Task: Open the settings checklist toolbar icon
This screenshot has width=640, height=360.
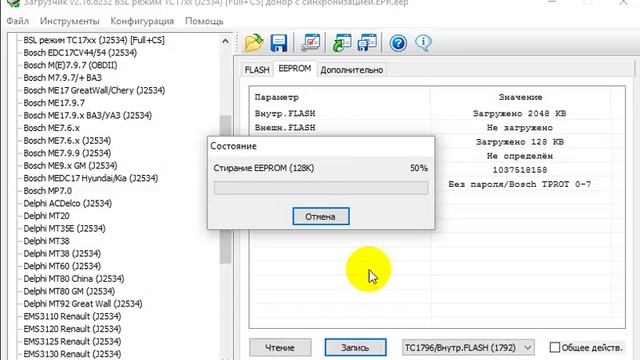Action: [x=311, y=43]
